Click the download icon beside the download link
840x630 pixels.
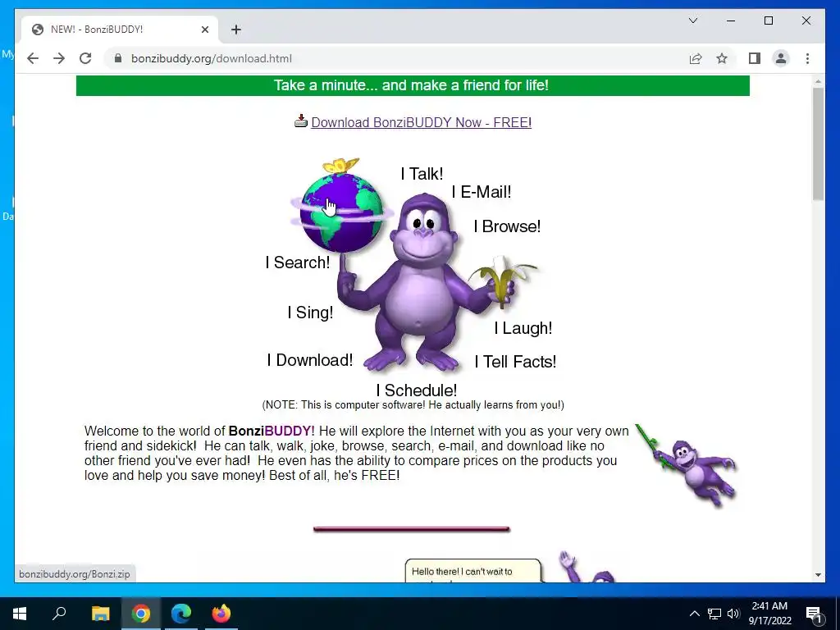click(x=300, y=121)
